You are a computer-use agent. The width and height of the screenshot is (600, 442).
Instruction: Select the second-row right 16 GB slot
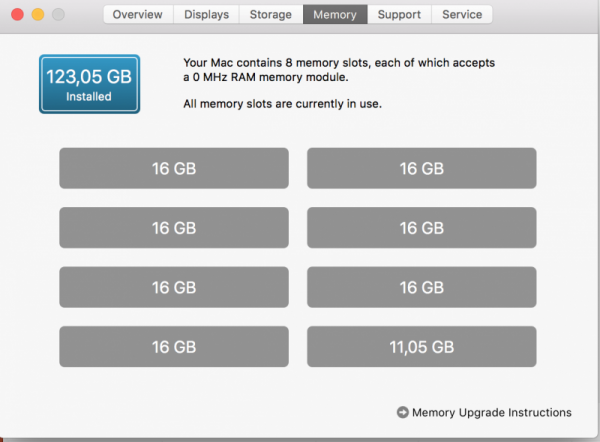(x=421, y=228)
